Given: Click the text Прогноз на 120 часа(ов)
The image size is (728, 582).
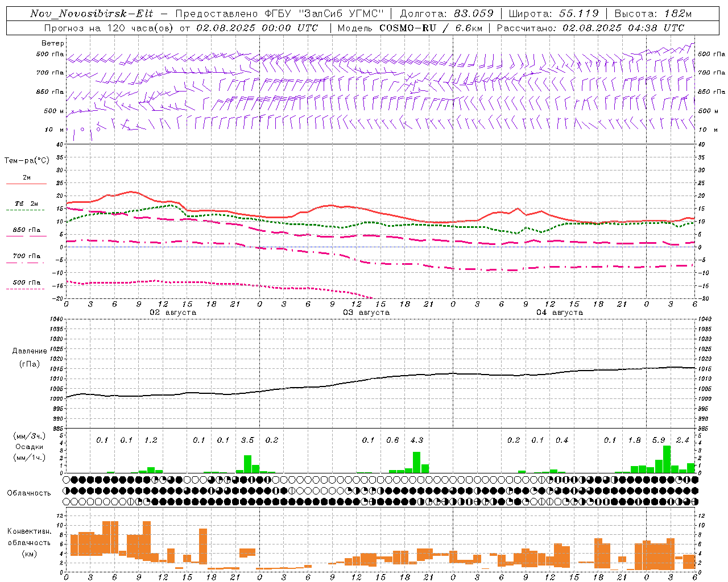Looking at the screenshot, I should pyautogui.click(x=109, y=28).
